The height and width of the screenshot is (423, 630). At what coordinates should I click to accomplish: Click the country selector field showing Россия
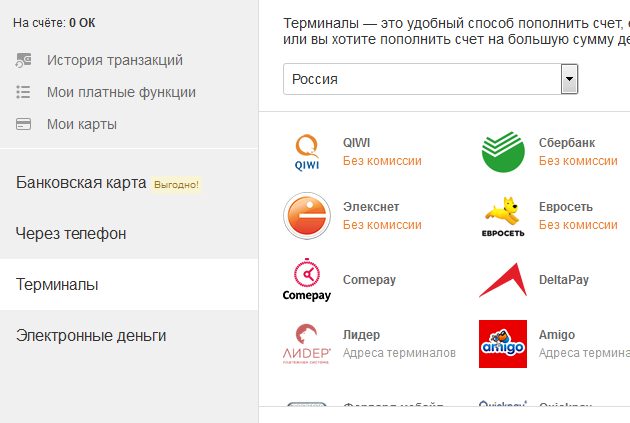point(431,79)
